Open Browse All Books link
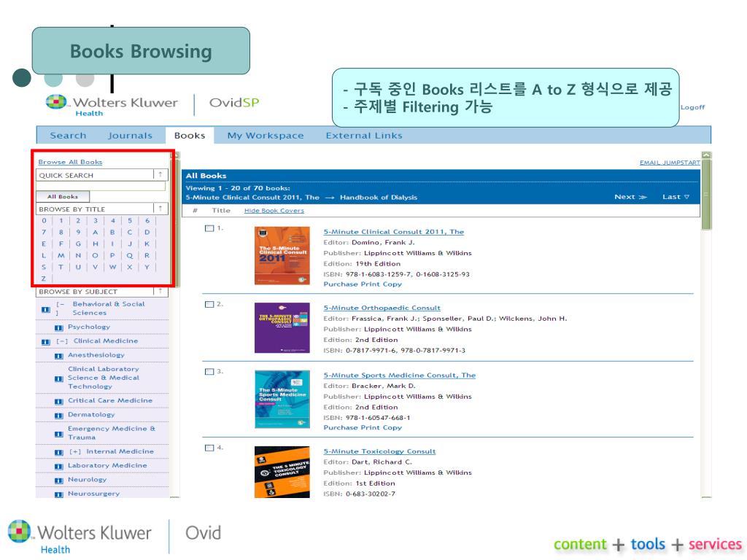The height and width of the screenshot is (560, 747). click(x=70, y=162)
